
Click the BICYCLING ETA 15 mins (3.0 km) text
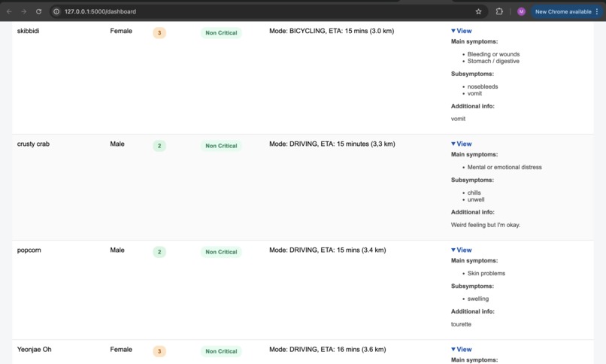click(332, 31)
